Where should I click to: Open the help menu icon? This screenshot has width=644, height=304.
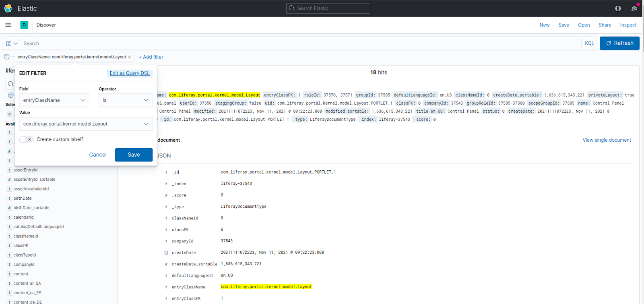618,8
